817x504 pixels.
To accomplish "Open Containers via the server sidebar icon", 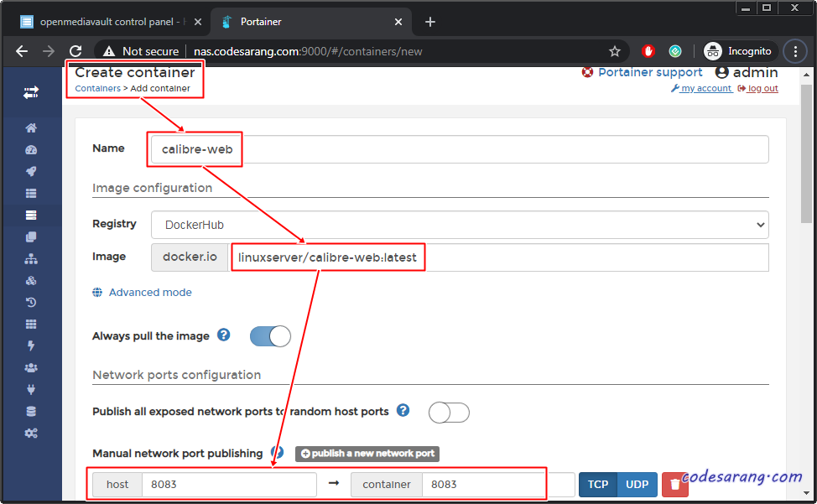I will (31, 215).
